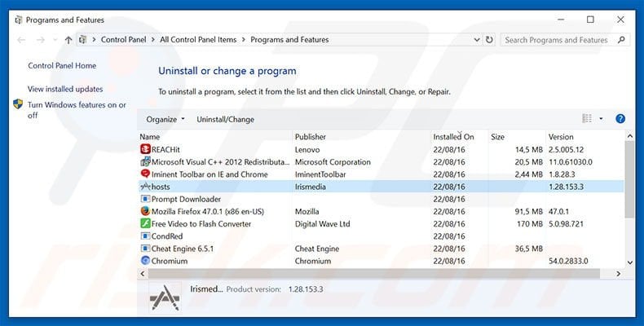Click product version 1.28.153.3 in details pane

(306, 289)
